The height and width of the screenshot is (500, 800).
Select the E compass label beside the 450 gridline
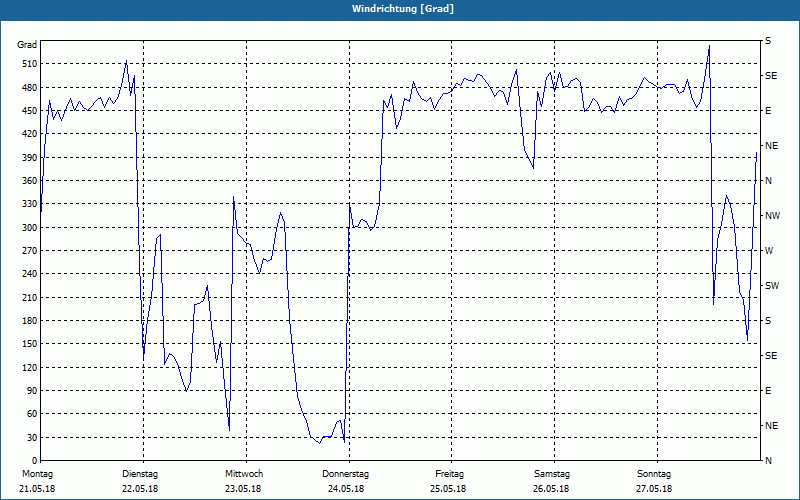click(768, 111)
